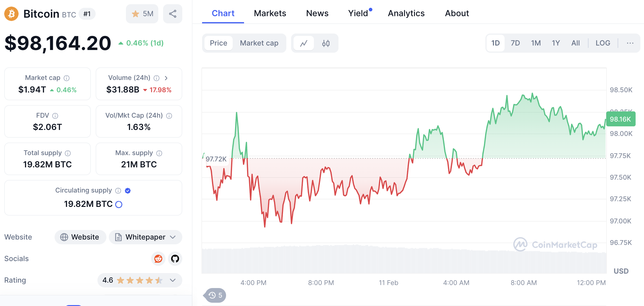Click the chart peak near 98.50K

(532, 93)
